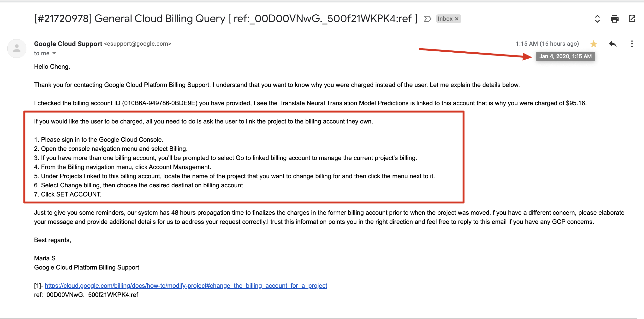Click the sender avatar picture

point(17,49)
